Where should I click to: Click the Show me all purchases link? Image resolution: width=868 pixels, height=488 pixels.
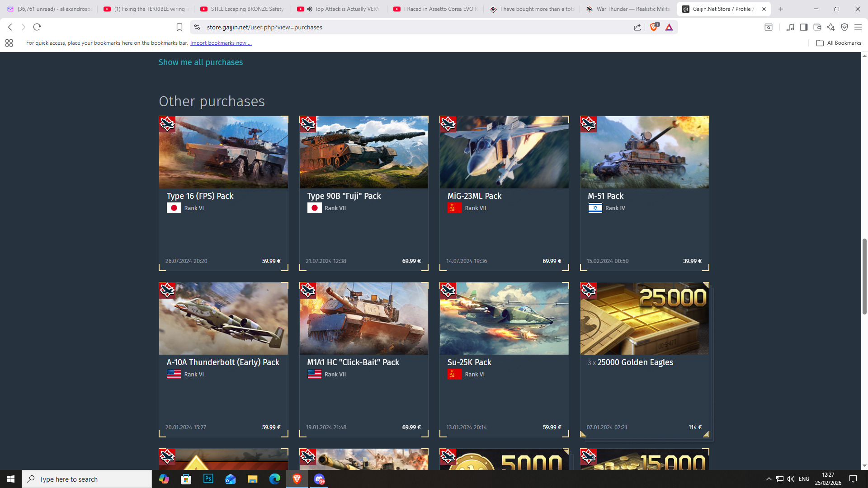(200, 62)
